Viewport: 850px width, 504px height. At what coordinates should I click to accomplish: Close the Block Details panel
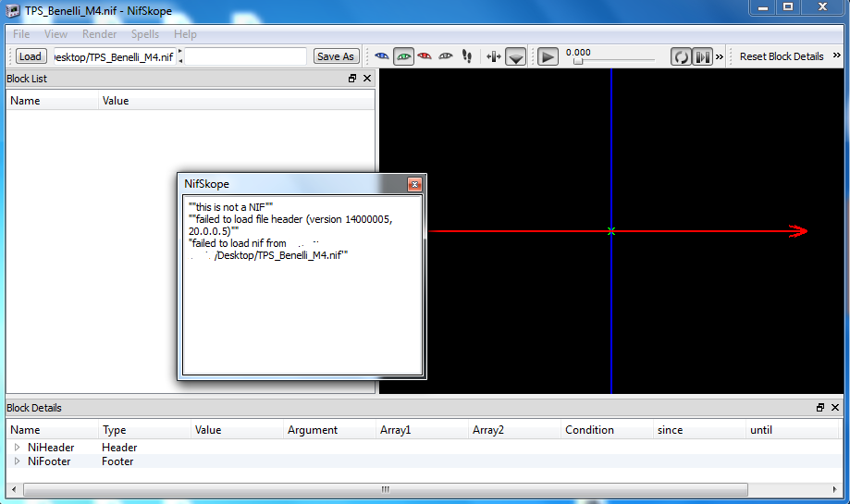[x=835, y=408]
